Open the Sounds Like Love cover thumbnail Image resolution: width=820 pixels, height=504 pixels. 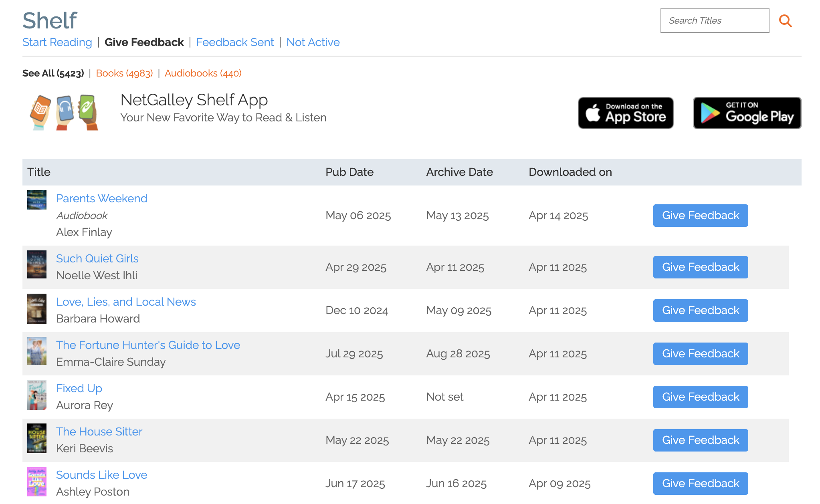click(x=37, y=482)
